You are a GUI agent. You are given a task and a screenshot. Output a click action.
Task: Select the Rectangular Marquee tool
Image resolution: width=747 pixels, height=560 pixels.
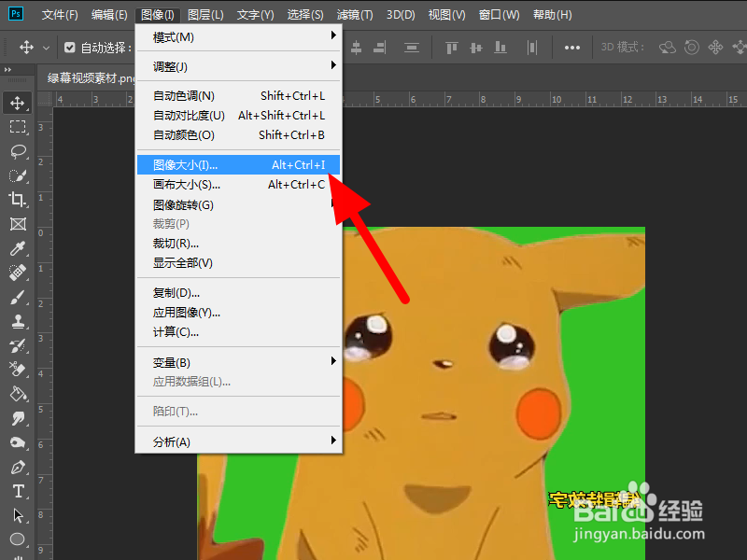tap(18, 127)
